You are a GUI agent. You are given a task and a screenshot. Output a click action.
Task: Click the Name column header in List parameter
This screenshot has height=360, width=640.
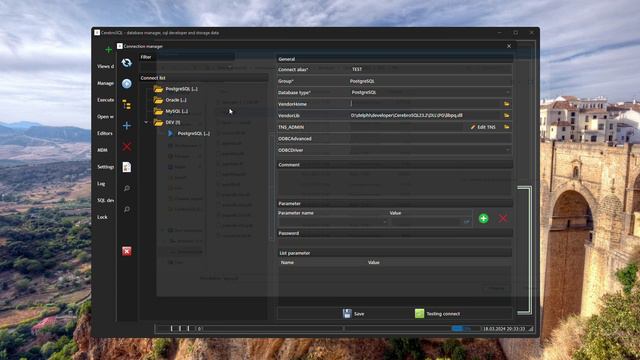pos(287,262)
